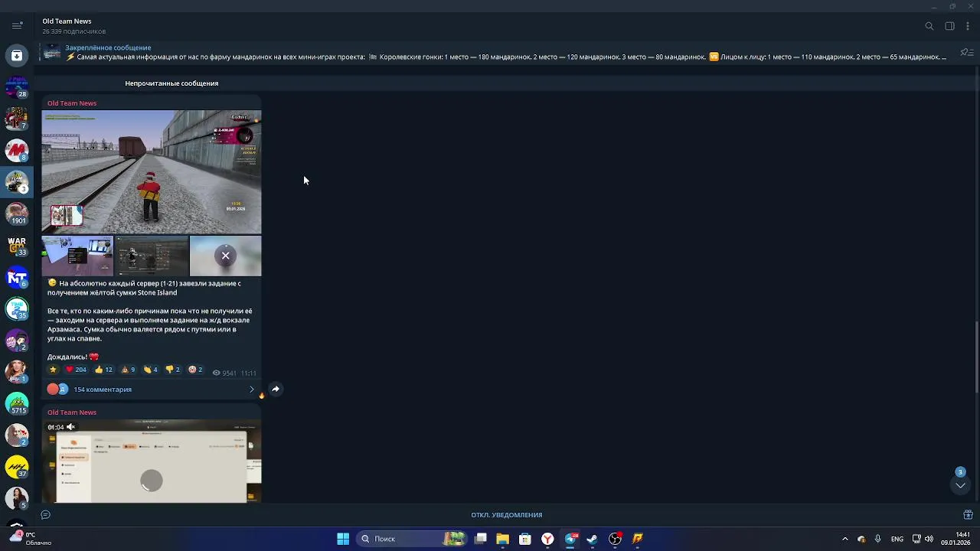This screenshot has height=551, width=980.
Task: Open the chat with 5715 unread badge
Action: pyautogui.click(x=17, y=403)
